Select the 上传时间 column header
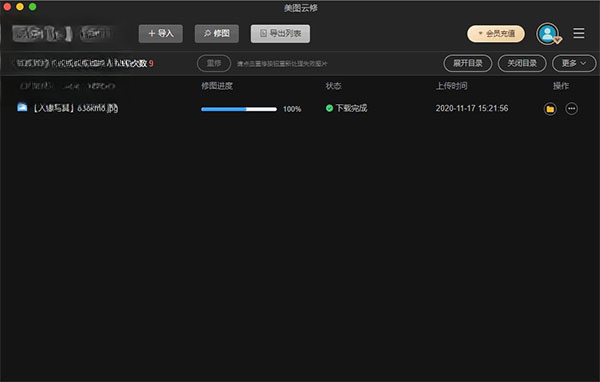The height and width of the screenshot is (382, 600). click(x=452, y=86)
